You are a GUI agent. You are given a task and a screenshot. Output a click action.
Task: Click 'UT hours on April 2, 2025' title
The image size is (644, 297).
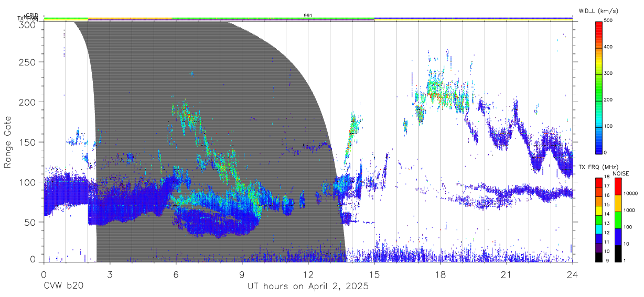tap(308, 287)
